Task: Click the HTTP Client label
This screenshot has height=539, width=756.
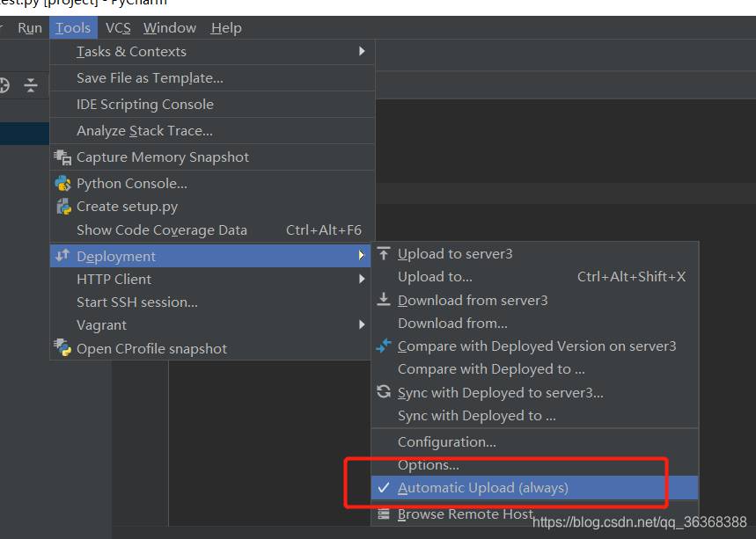Action: point(114,280)
